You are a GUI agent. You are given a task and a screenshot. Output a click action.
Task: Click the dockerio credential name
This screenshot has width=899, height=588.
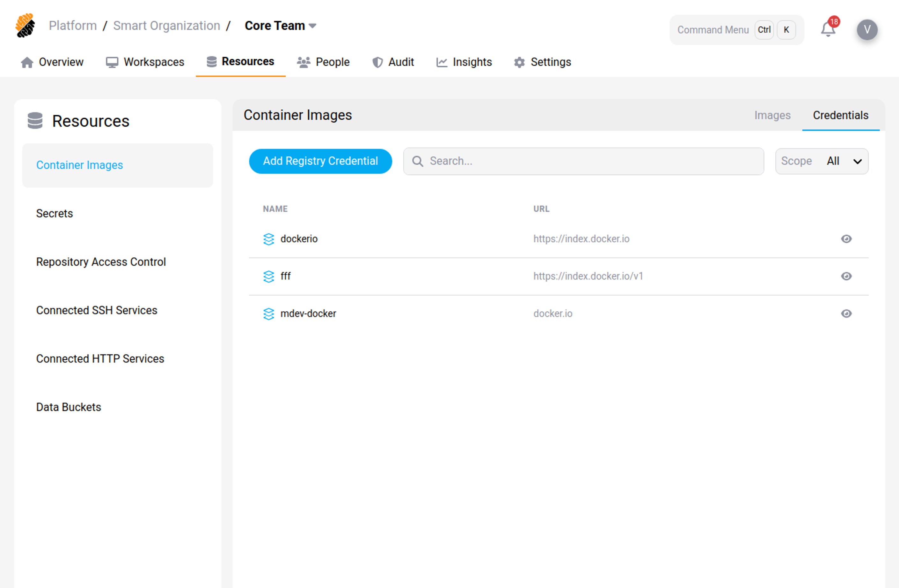[x=299, y=239]
